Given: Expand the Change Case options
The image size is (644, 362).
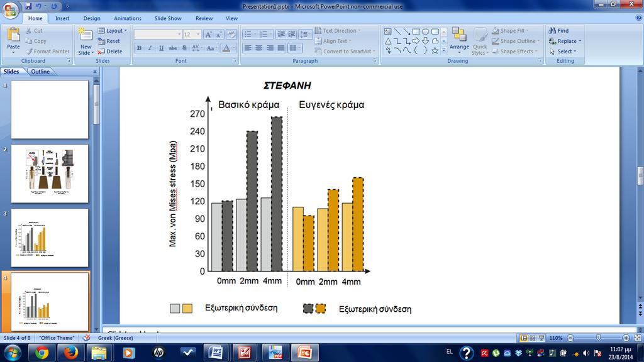Looking at the screenshot, I should coord(211,48).
